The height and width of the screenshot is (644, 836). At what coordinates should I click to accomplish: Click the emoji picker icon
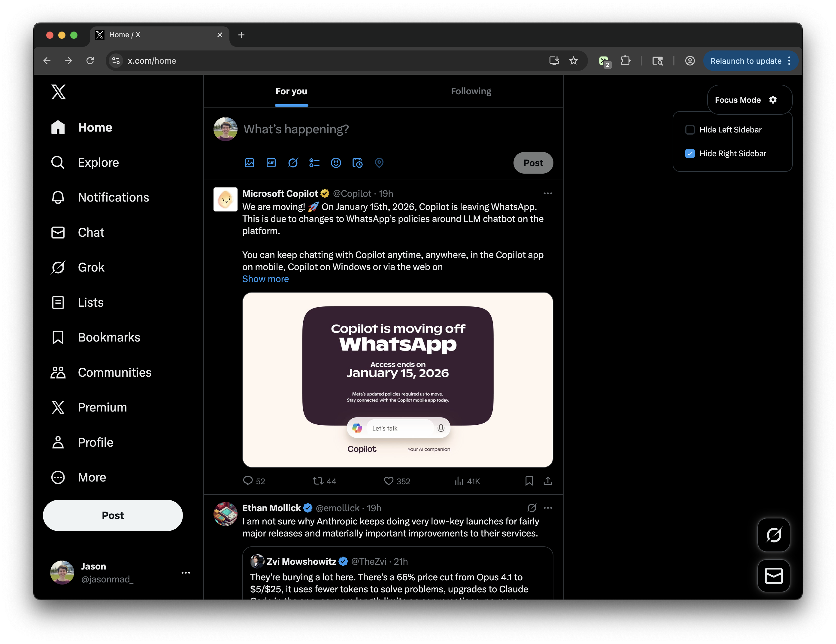(x=336, y=163)
